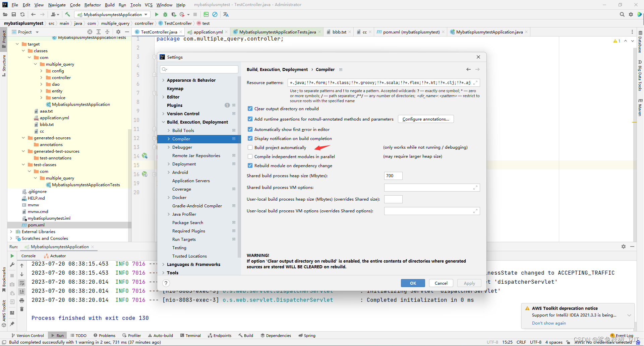Click Shared build process heap size field
644x346 pixels.
point(393,176)
